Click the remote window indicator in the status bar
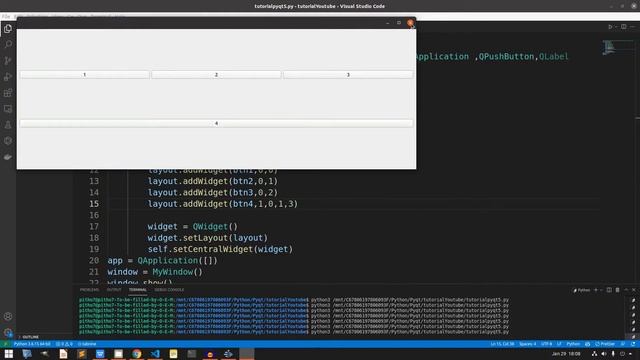 click(x=5, y=344)
